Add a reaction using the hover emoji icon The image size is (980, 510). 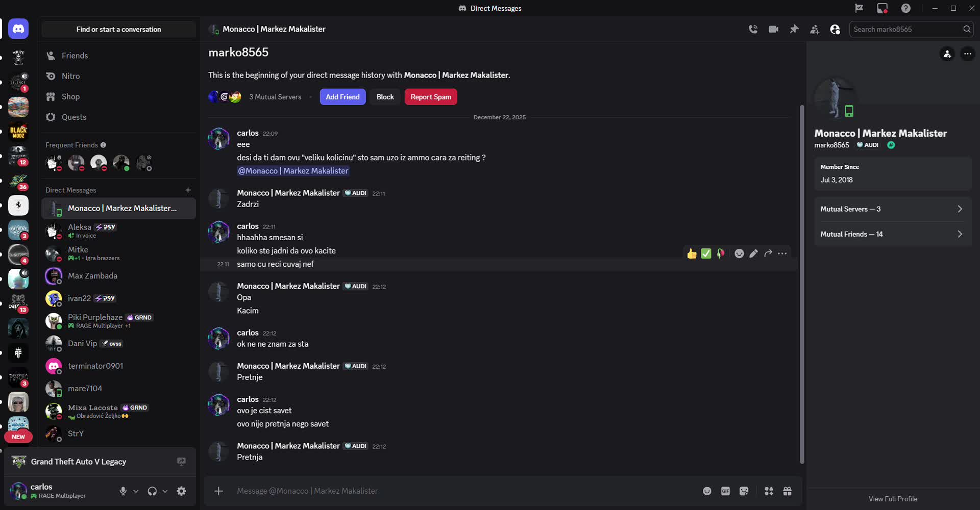click(x=739, y=253)
